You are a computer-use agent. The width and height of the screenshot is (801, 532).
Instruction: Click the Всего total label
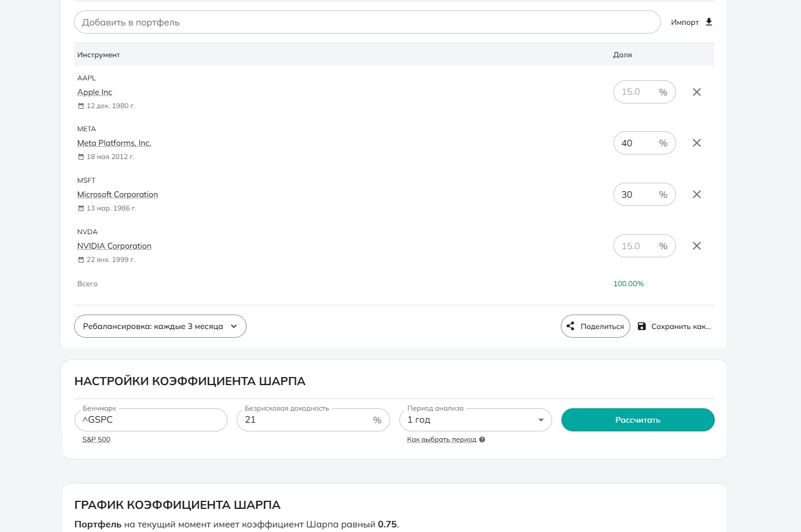[x=87, y=284]
